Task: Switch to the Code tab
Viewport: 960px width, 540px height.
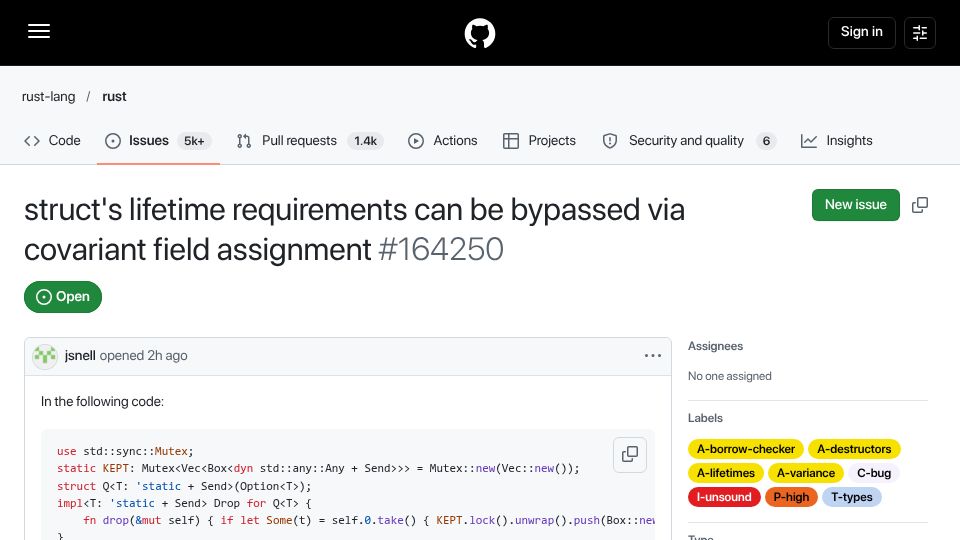Action: coord(53,141)
